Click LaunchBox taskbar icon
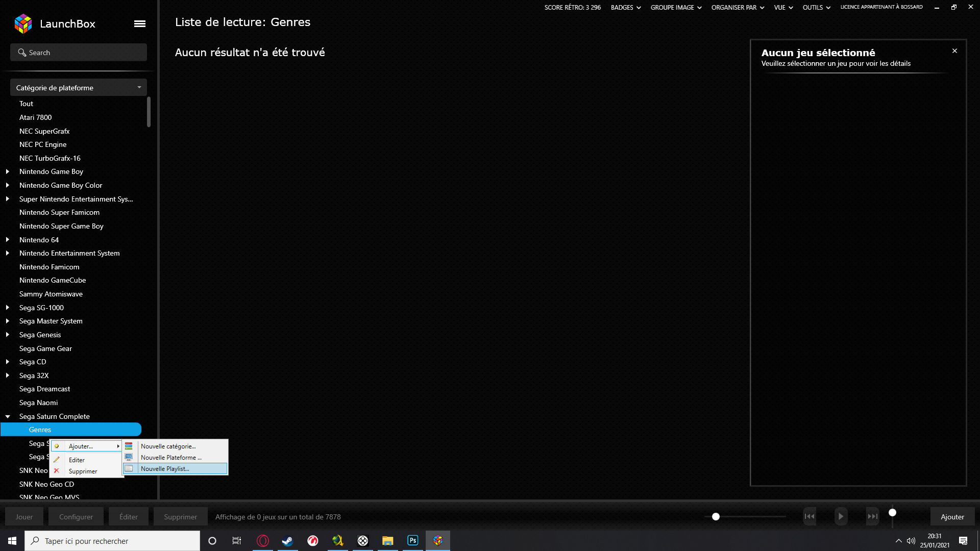The width and height of the screenshot is (980, 551). (x=438, y=541)
